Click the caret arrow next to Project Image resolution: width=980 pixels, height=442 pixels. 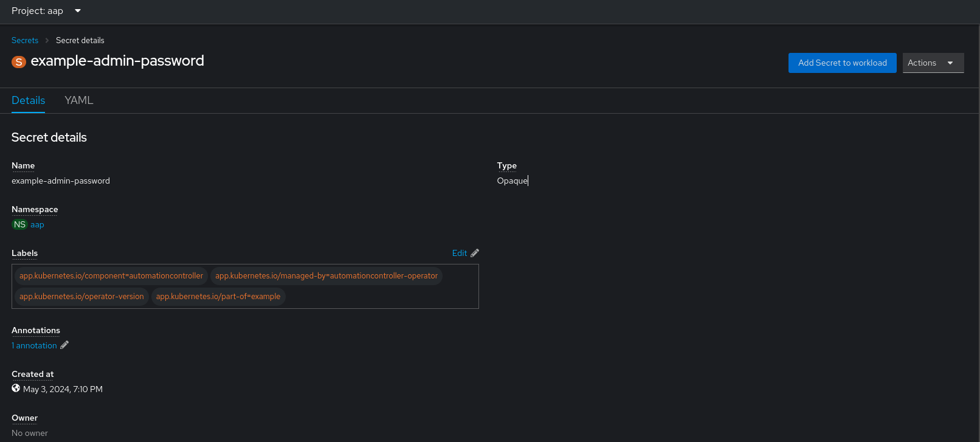[78, 11]
